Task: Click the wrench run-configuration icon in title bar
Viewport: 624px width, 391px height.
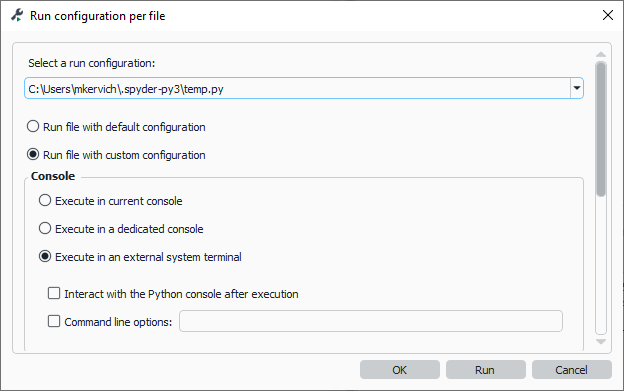Action: pyautogui.click(x=17, y=16)
